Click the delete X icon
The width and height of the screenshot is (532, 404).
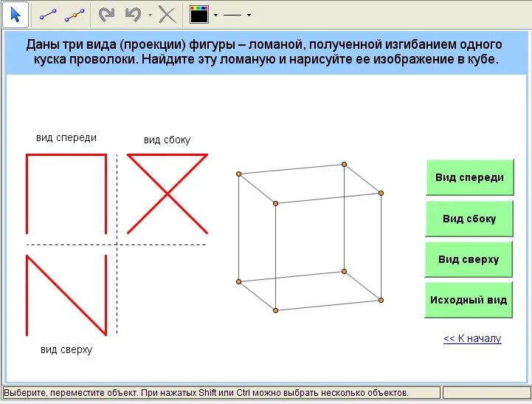tap(167, 15)
